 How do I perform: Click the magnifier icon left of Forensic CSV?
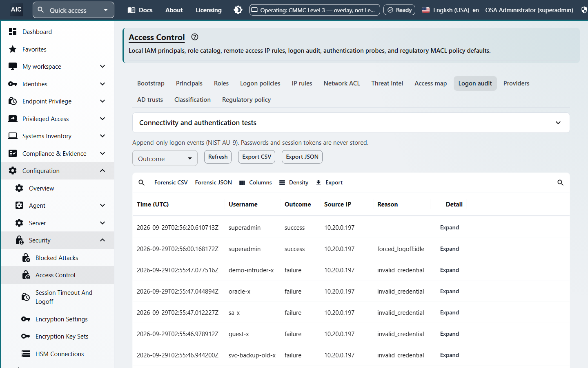[x=142, y=183]
